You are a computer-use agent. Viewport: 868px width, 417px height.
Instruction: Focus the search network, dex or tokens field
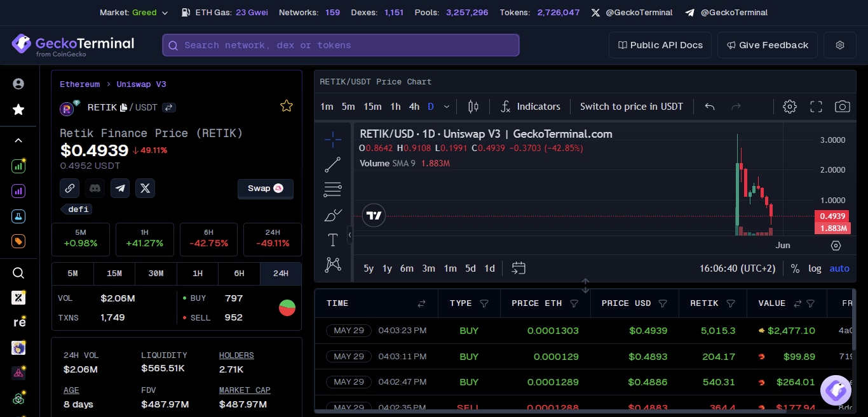coord(341,45)
